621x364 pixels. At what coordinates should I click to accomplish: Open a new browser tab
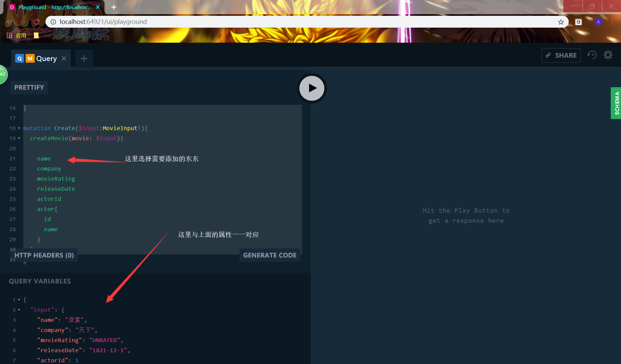click(114, 7)
